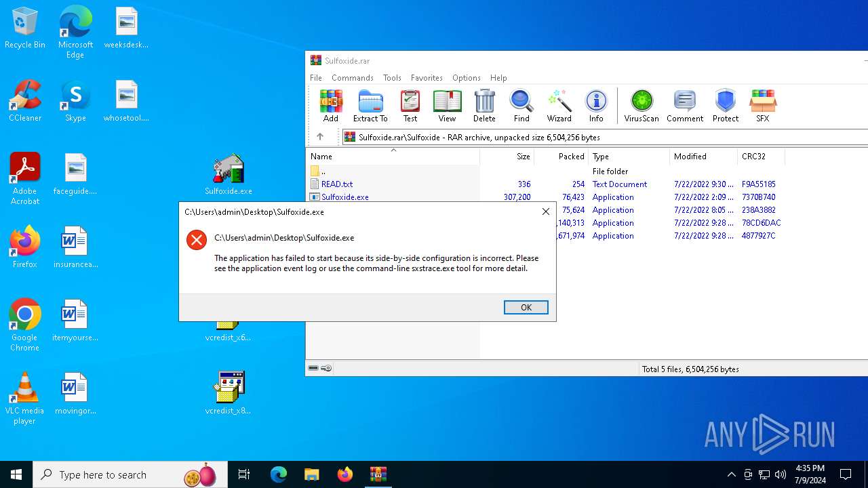Run the Test archive tool
868x488 pixels.
point(410,106)
